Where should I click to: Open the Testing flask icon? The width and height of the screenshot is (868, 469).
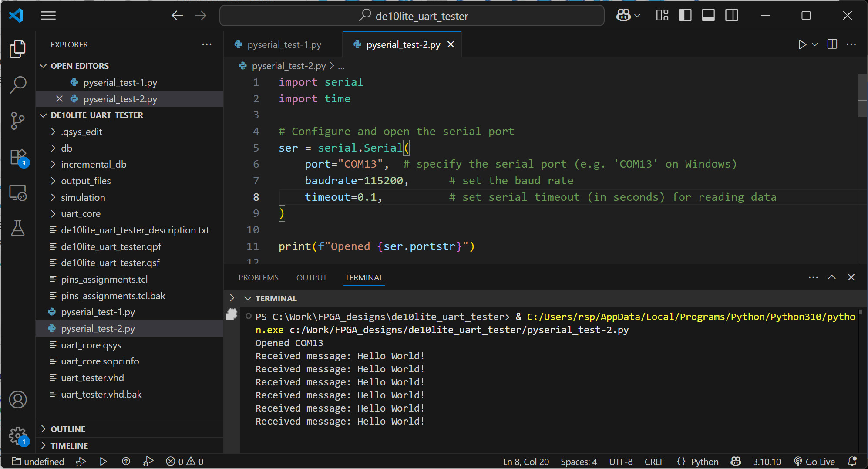(x=17, y=228)
